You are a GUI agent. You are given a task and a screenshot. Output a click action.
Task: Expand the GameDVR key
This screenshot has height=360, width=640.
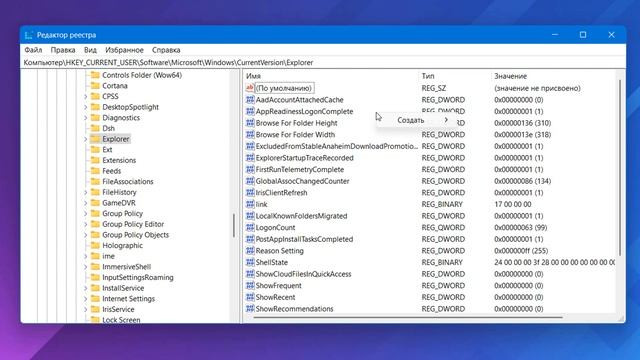tap(86, 203)
